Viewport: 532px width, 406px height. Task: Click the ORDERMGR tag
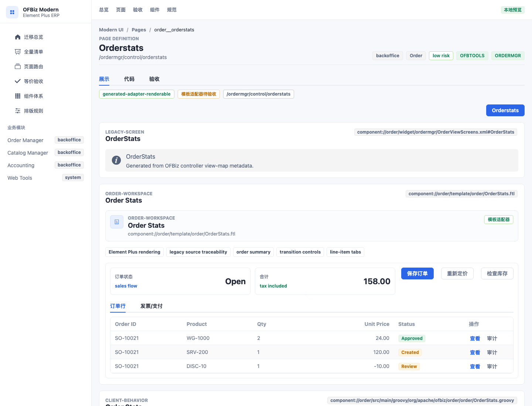click(x=508, y=56)
